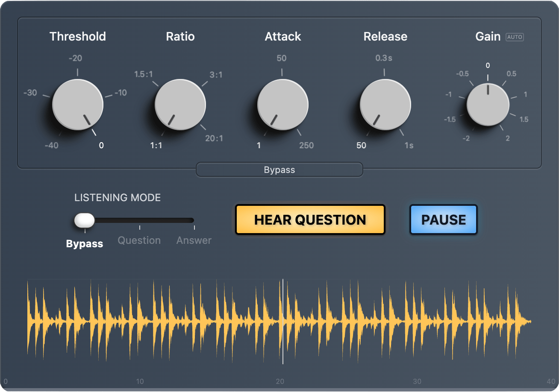Set Gain to the -0.5 mark
The height and width of the screenshot is (392, 559).
(462, 74)
